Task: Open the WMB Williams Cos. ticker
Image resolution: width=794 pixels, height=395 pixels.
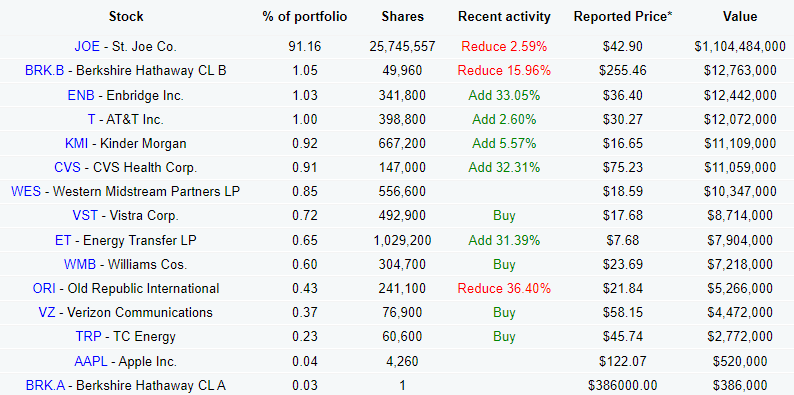Action: click(80, 264)
